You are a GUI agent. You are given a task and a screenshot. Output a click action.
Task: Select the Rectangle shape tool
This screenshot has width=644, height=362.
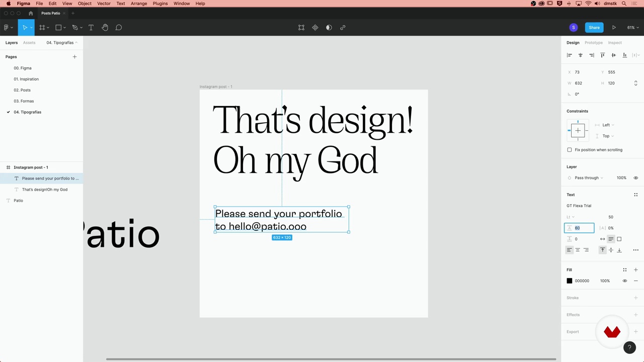coord(58,28)
